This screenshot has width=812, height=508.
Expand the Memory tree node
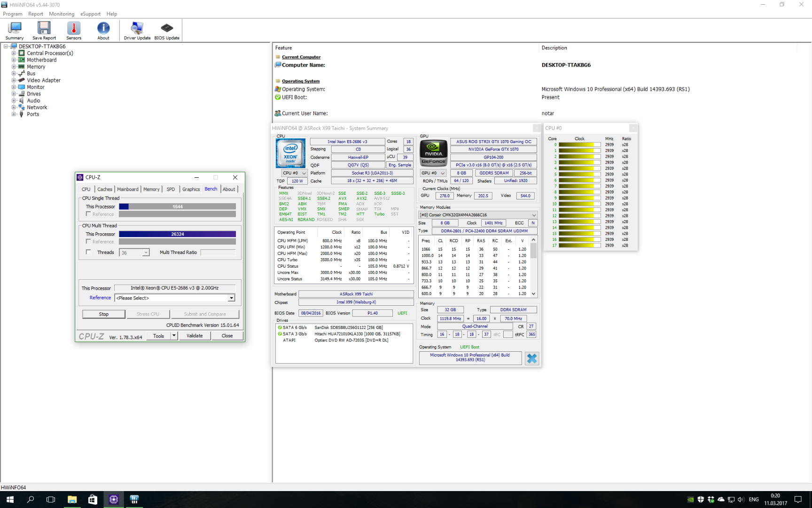[x=14, y=67]
